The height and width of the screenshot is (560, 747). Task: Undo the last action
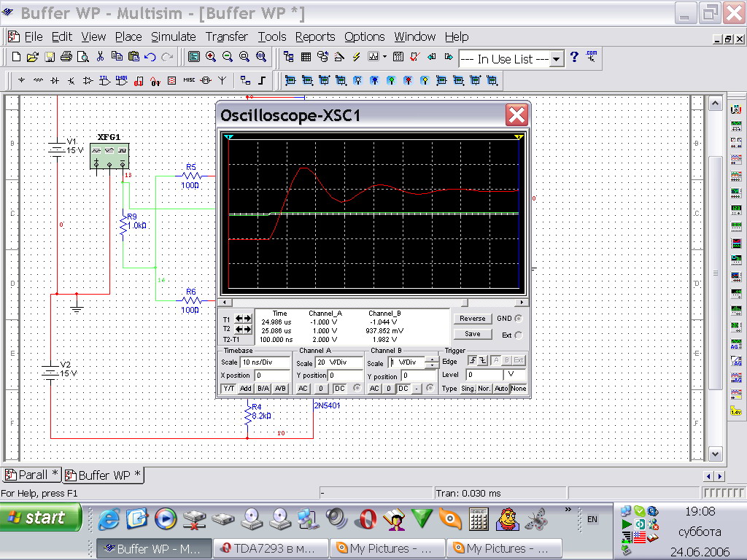click(x=150, y=57)
